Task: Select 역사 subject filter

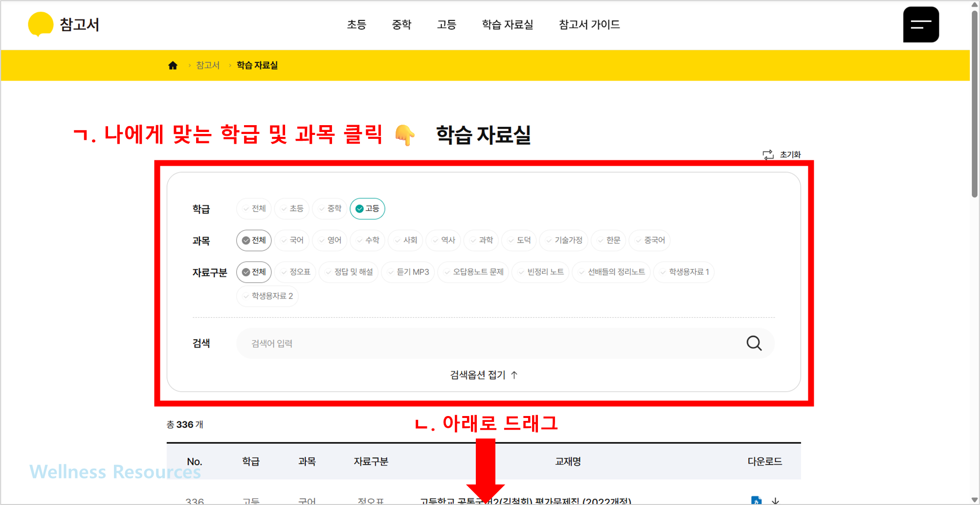Action: 444,241
